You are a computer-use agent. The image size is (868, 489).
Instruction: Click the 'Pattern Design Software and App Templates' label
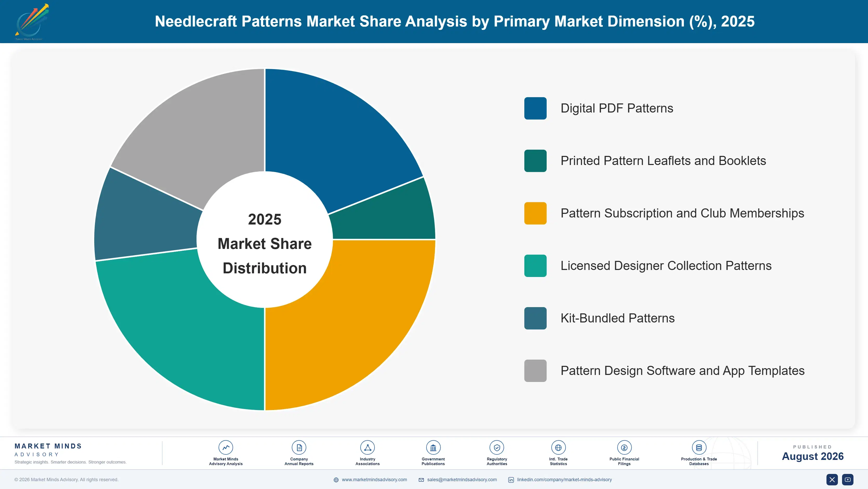tap(682, 371)
